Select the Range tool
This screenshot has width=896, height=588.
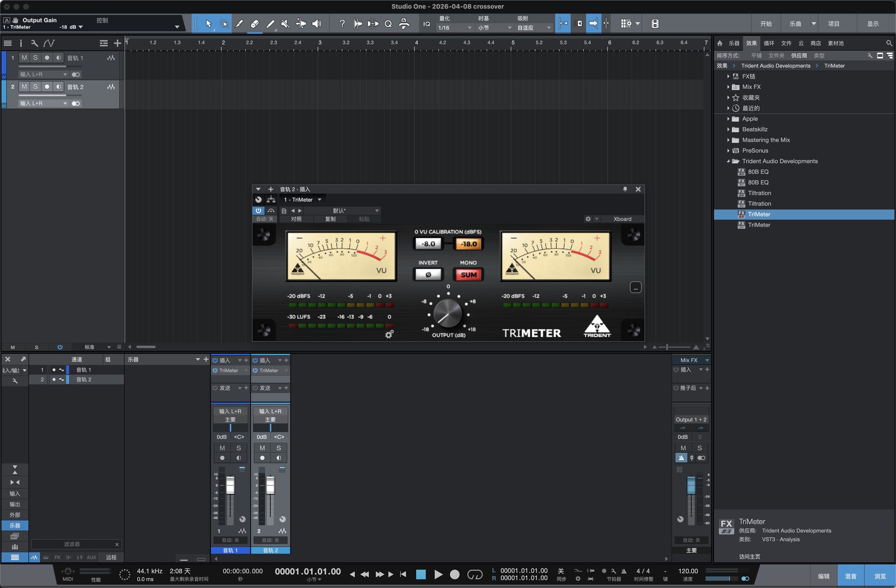coord(224,23)
